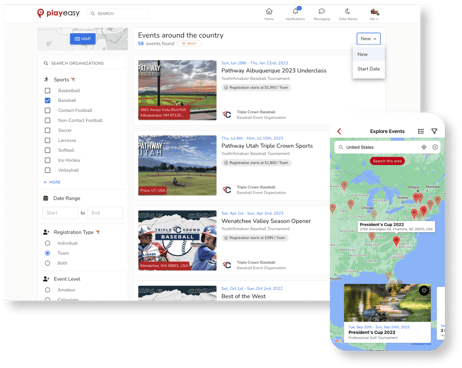Toggle the Color theme moon icon

coord(348,11)
